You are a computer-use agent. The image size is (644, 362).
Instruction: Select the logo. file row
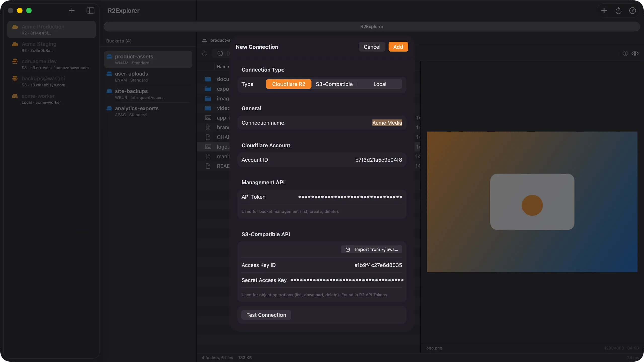pyautogui.click(x=213, y=147)
